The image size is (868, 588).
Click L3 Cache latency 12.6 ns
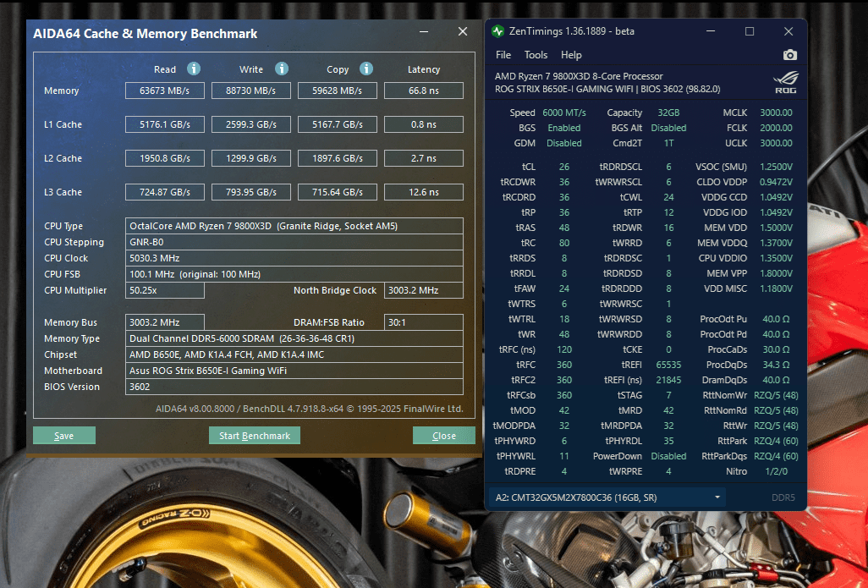(x=424, y=192)
